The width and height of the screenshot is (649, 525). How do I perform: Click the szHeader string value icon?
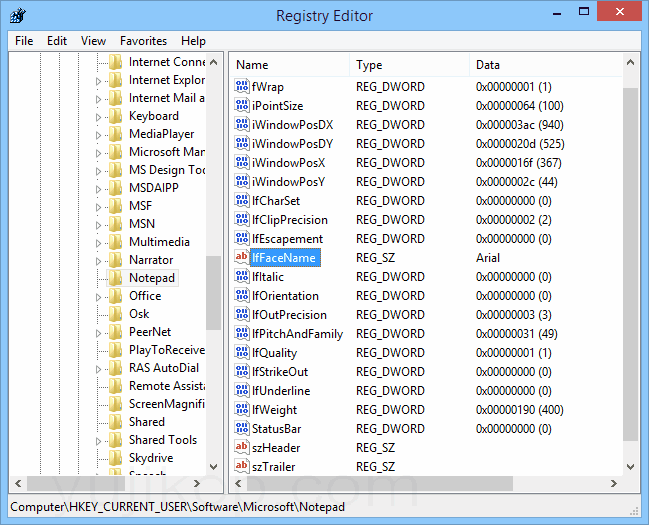point(242,448)
